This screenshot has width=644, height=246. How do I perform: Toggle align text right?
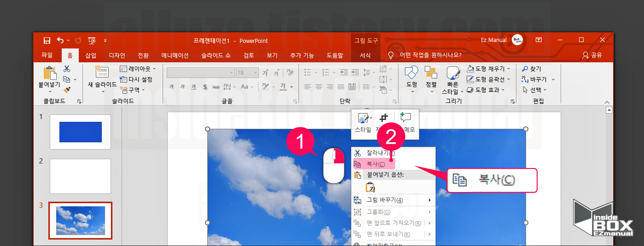(330, 86)
